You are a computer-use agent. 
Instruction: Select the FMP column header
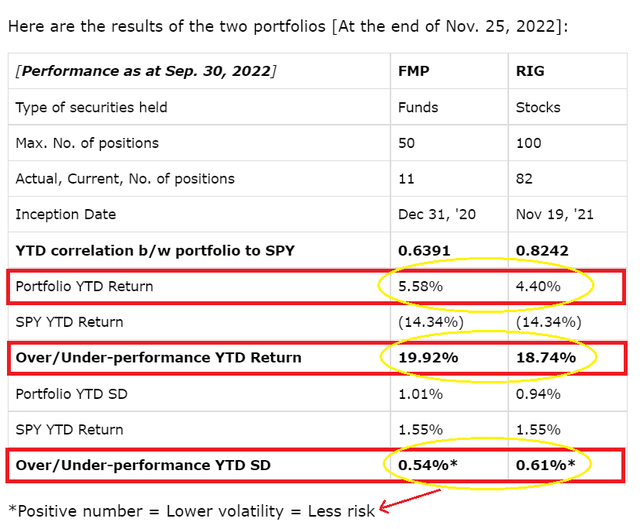416,71
